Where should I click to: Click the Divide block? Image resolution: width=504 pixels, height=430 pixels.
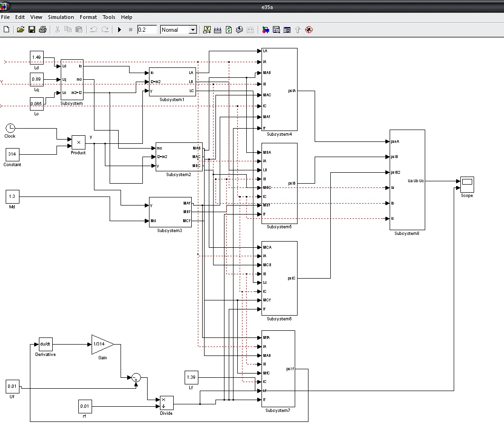click(x=166, y=402)
